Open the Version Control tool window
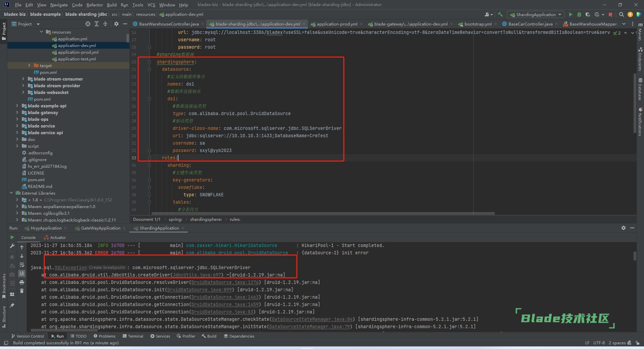The image size is (644, 349). point(28,336)
